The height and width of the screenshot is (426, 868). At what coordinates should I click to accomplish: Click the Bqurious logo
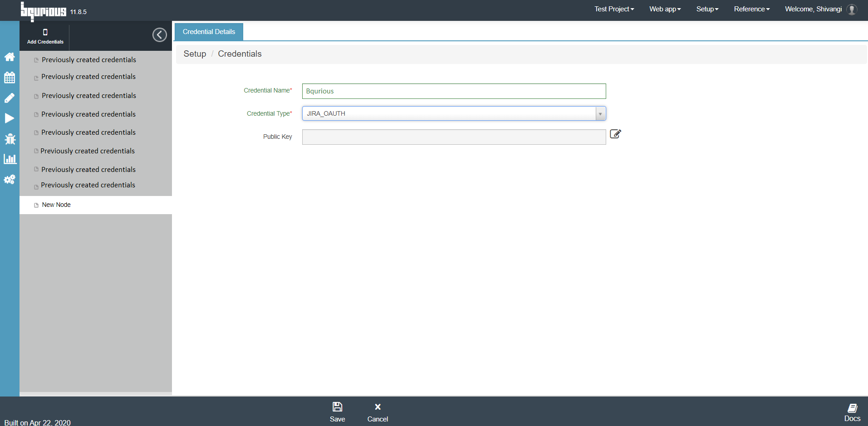(43, 11)
